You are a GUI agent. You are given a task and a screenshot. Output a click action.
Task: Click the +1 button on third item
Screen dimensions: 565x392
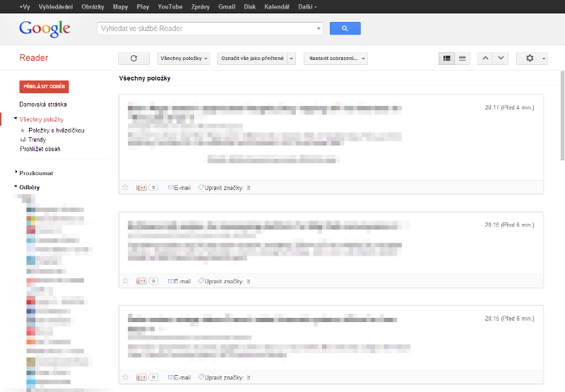point(141,377)
